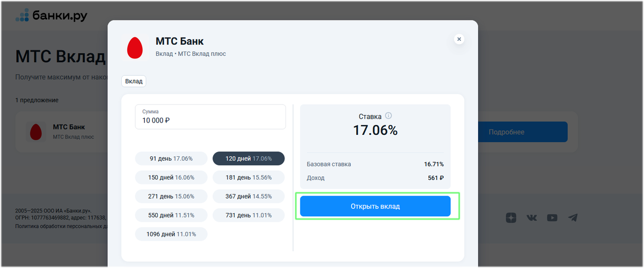
Task: Select the 271 день 15.06% term
Action: (171, 196)
